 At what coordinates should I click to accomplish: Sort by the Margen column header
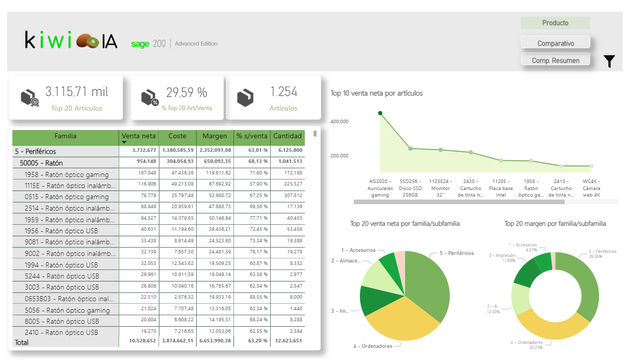coord(214,136)
